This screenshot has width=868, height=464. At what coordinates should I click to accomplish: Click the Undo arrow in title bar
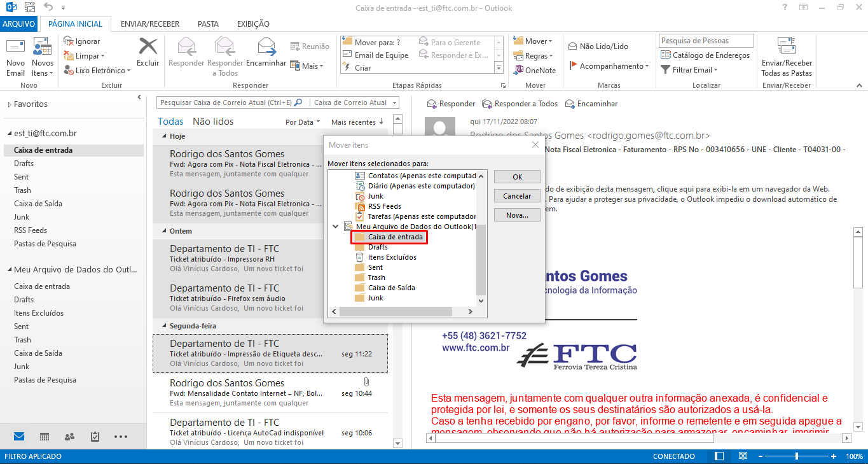pos(48,8)
